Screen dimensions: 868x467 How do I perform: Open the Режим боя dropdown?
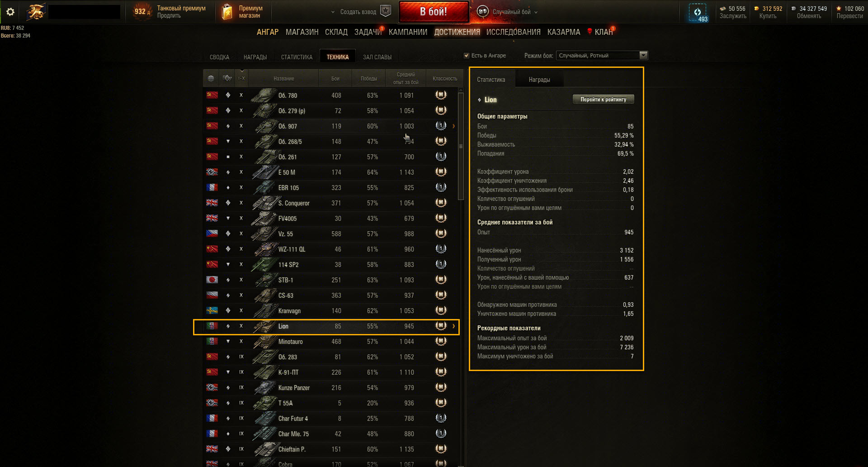click(x=602, y=56)
